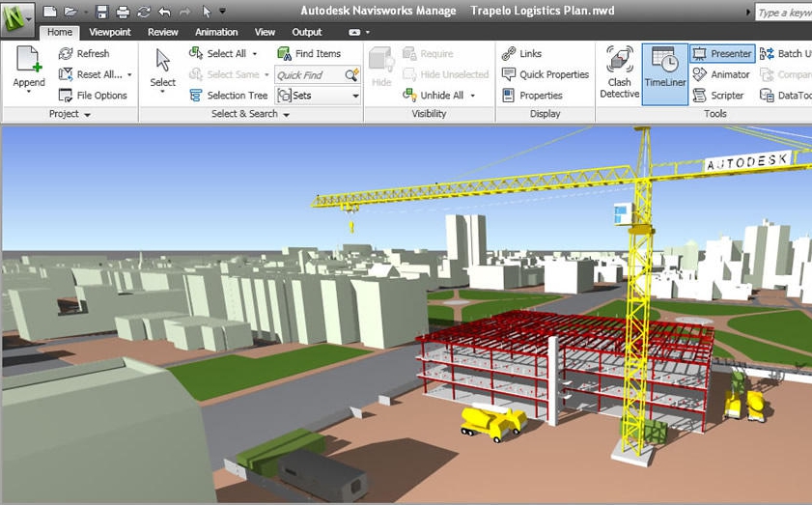812x505 pixels.
Task: Open the ribbon minimize options dropdown
Action: 368,32
